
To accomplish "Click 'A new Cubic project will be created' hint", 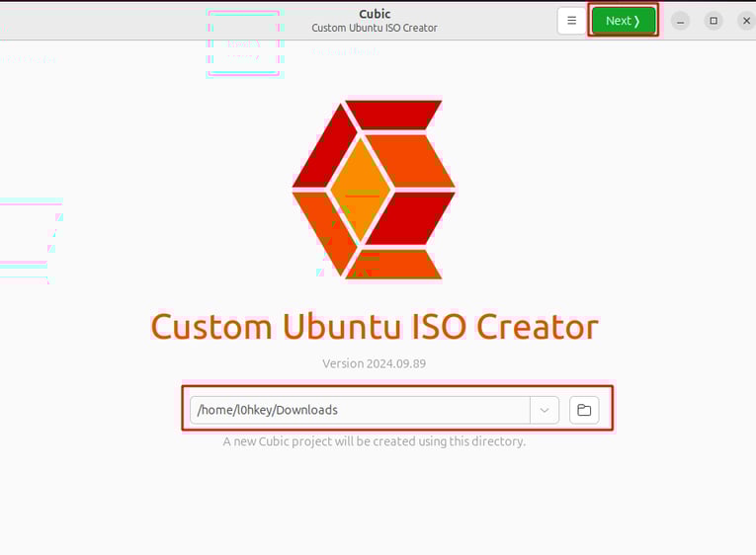I will pos(375,441).
